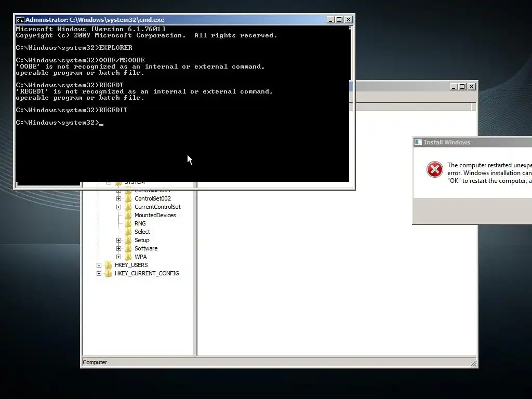
Task: Click the 'C:\Windows\system32>REGEDIT' line
Action: pos(72,110)
